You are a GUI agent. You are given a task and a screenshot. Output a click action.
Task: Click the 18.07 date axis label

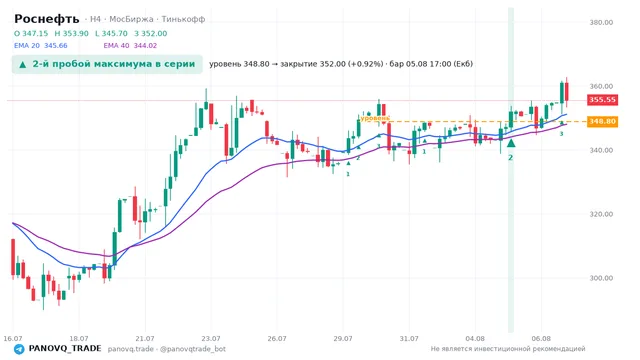[79, 338]
